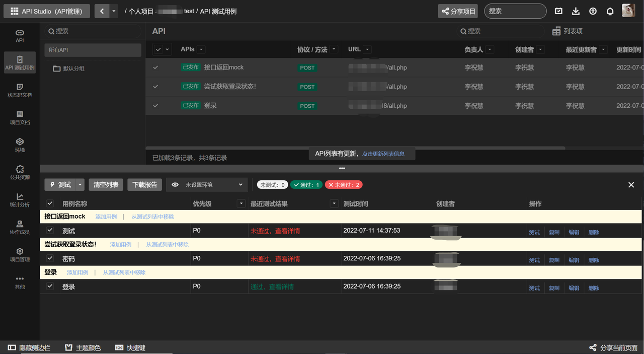Viewport: 644px width, 354px height.
Task: Click 编辑 for 密码 test case
Action: click(574, 260)
